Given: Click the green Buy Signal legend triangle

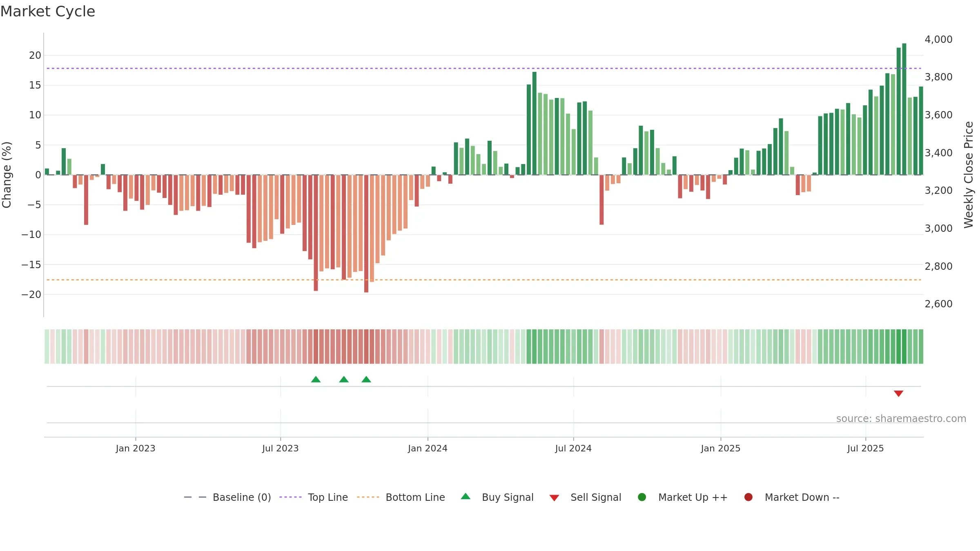Looking at the screenshot, I should [x=465, y=496].
